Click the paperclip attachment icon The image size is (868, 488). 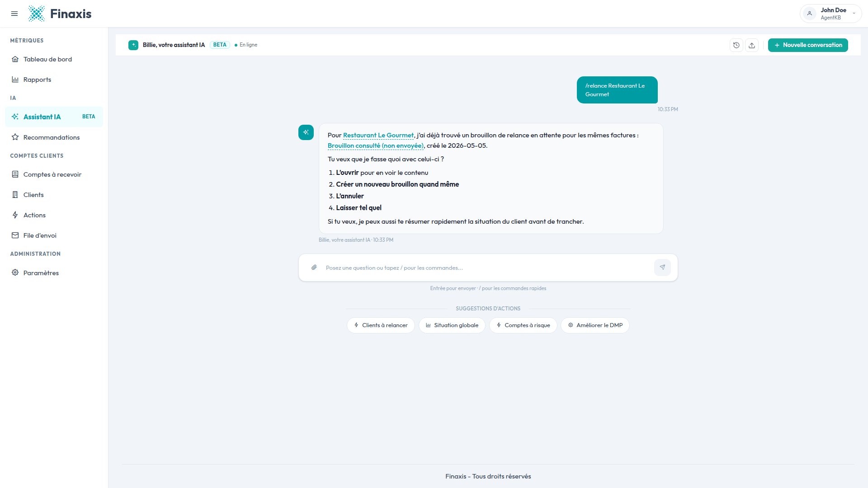click(x=314, y=267)
